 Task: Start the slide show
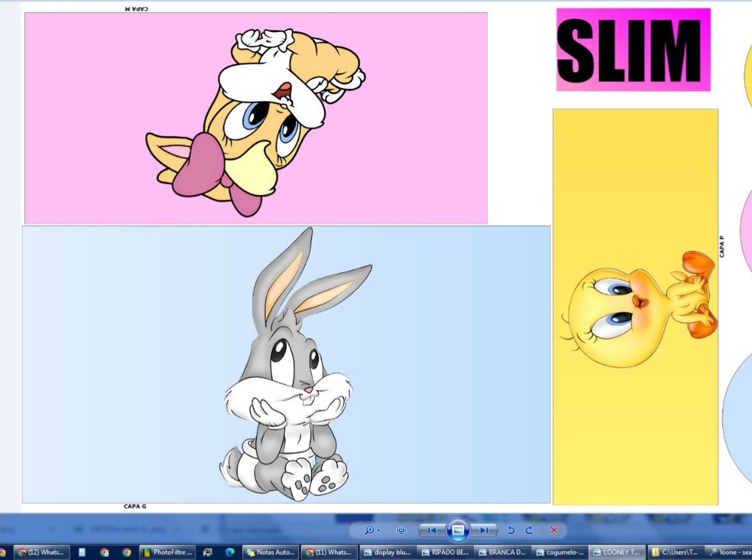click(457, 530)
